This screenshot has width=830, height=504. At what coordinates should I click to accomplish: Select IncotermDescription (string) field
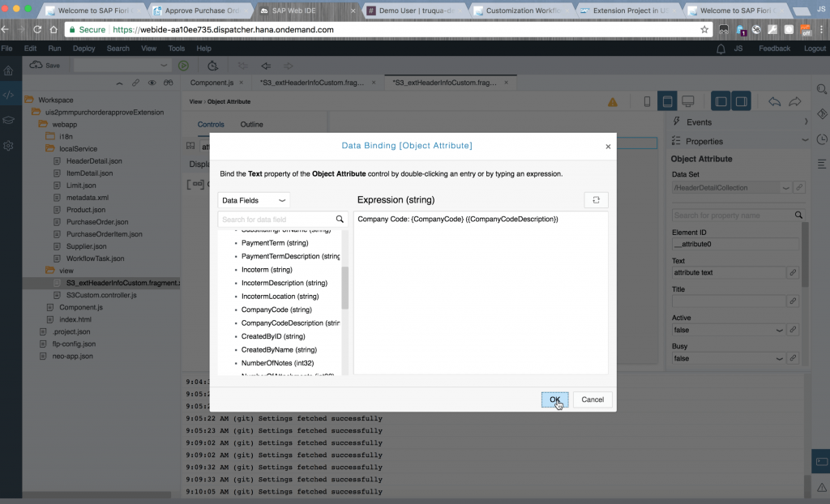(285, 283)
